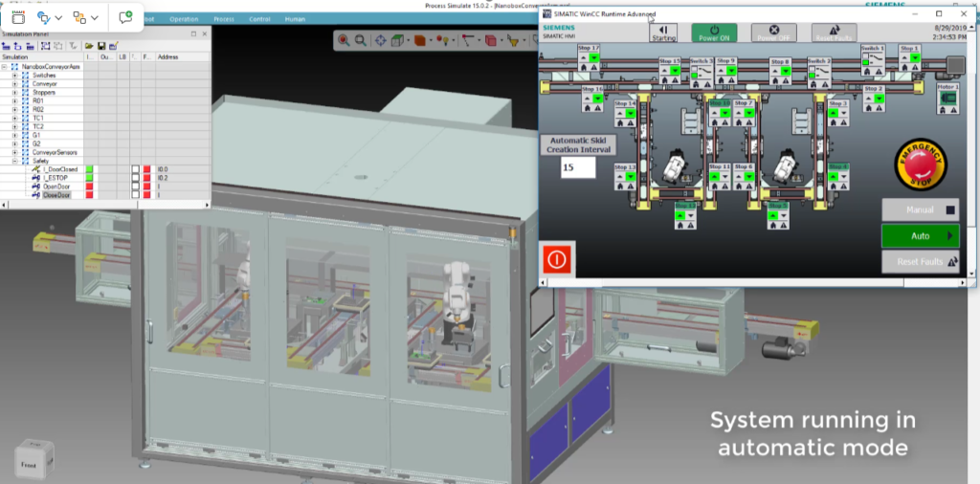The image size is (980, 484).
Task: Click the Stop 17 green down arrow
Action: (x=594, y=58)
